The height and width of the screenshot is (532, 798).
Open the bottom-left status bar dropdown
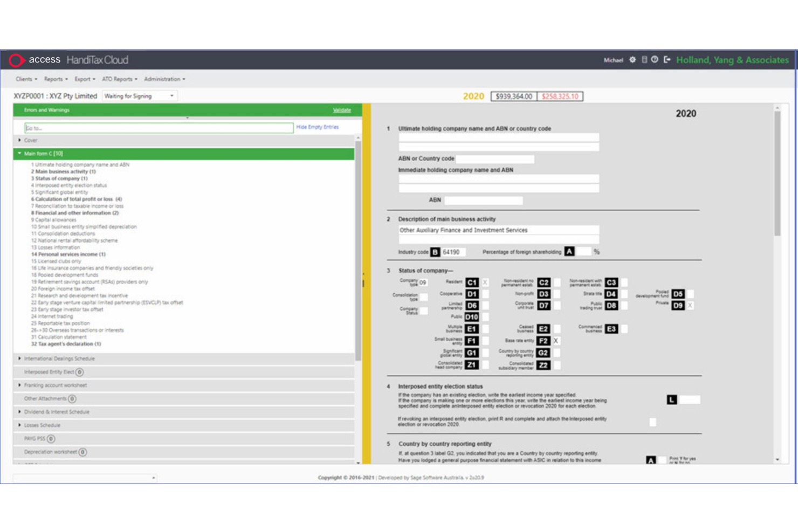tap(85, 478)
